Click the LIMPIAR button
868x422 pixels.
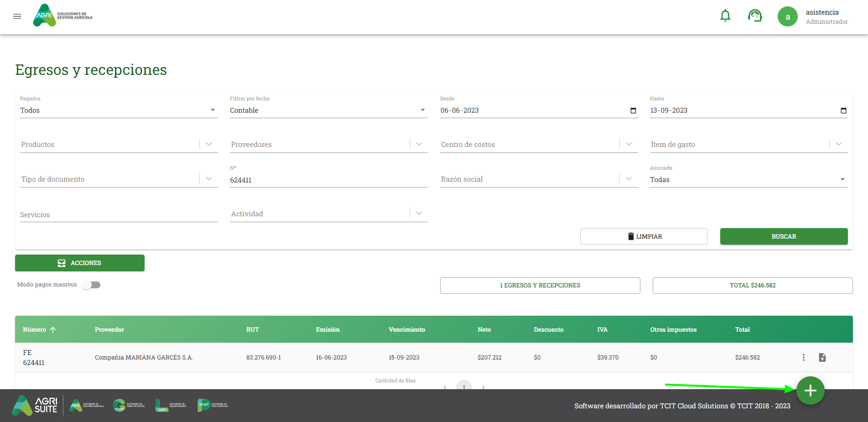pyautogui.click(x=644, y=236)
